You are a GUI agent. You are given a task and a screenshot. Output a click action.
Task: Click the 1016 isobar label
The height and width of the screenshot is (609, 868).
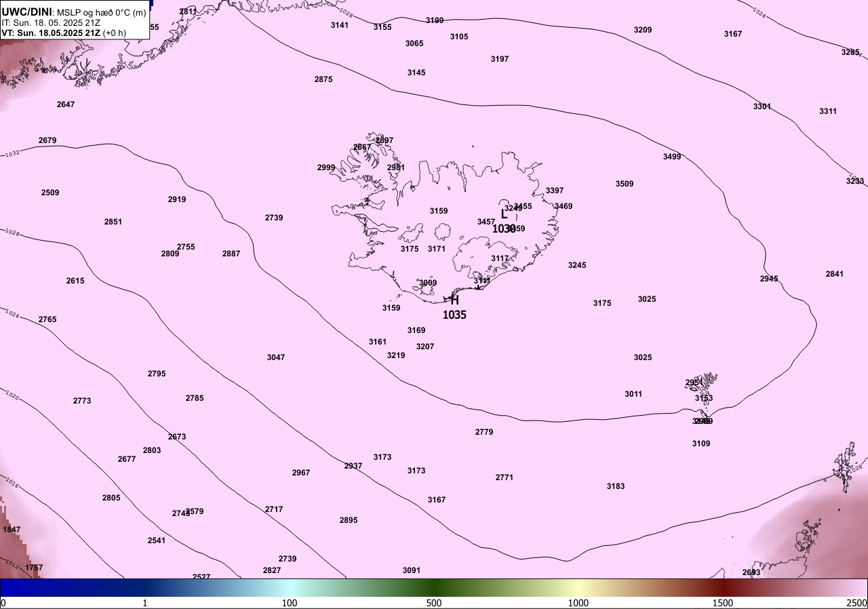pos(12,483)
